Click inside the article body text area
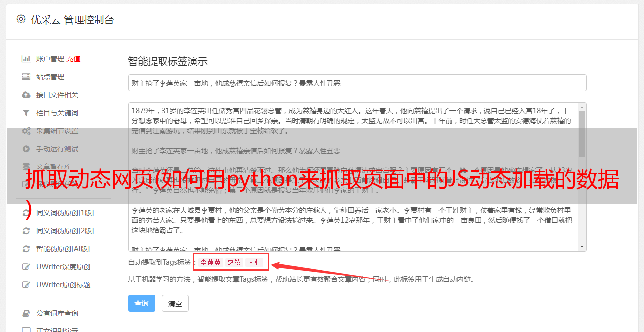 click(353, 177)
